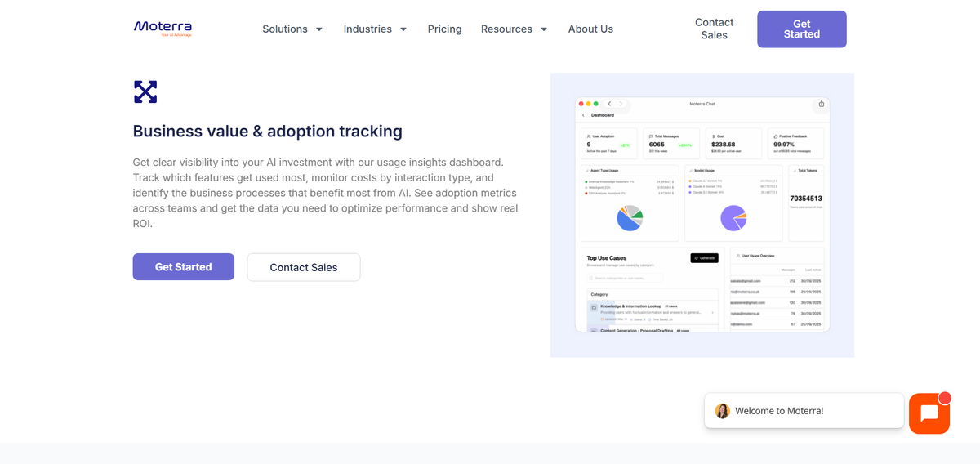Click the paragraph starting "Get clear visibility"
The image size is (980, 464).
click(326, 193)
